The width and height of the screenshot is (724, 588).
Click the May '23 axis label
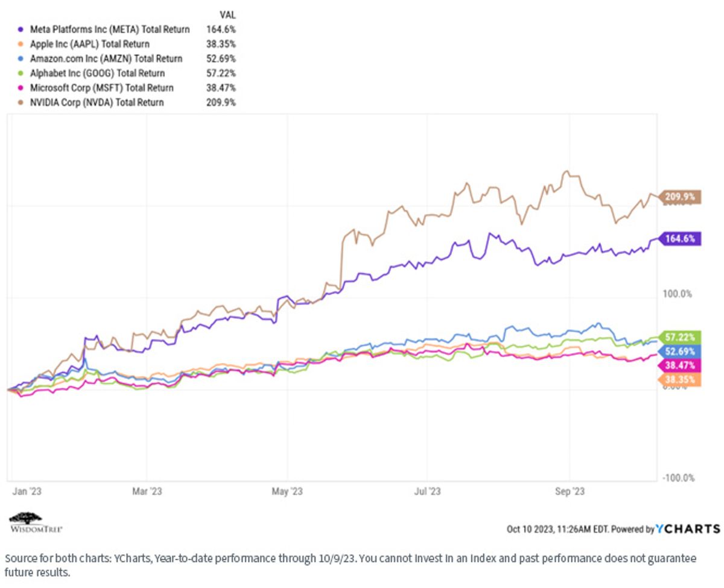point(287,492)
